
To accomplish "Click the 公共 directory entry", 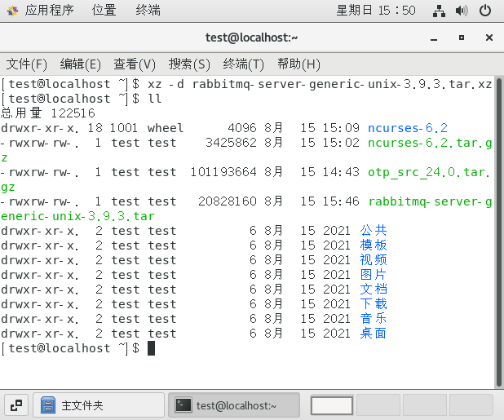I will coord(374,231).
